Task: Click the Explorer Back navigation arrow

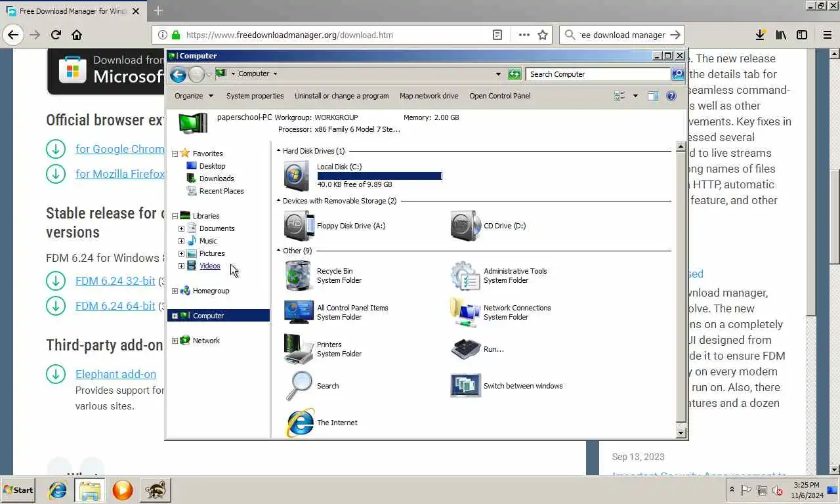Action: click(x=178, y=74)
